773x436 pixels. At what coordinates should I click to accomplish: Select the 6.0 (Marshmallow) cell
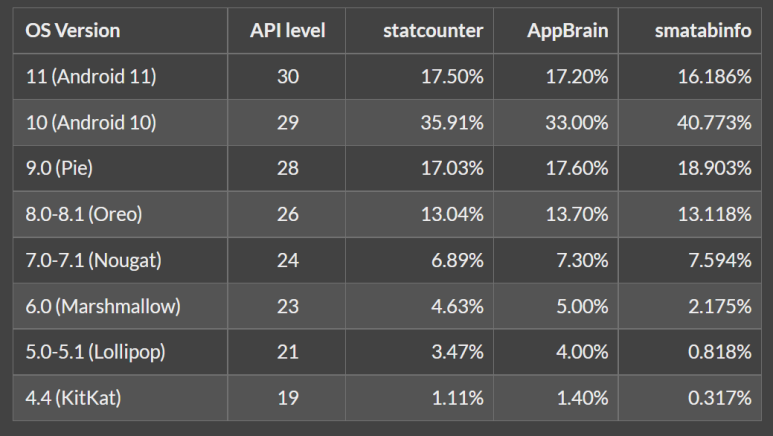(103, 306)
